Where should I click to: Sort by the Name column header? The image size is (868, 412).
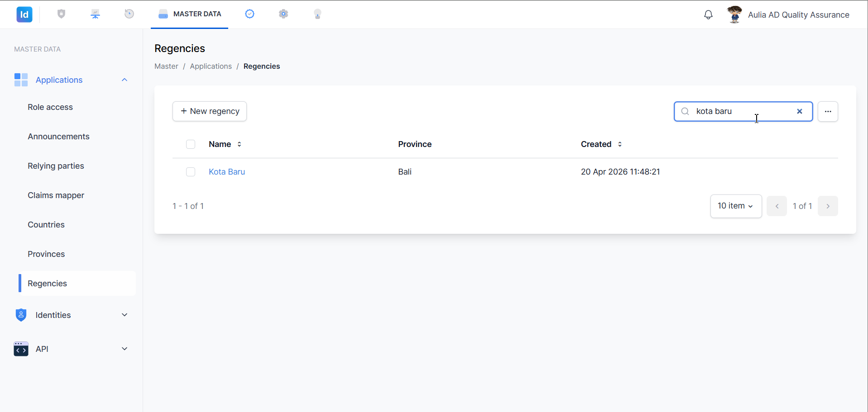pyautogui.click(x=220, y=144)
